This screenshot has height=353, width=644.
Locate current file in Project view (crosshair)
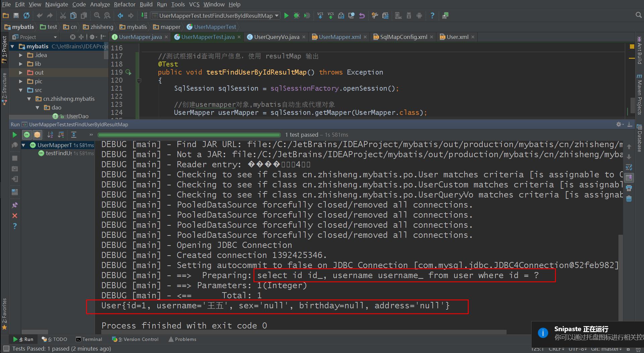tap(72, 37)
